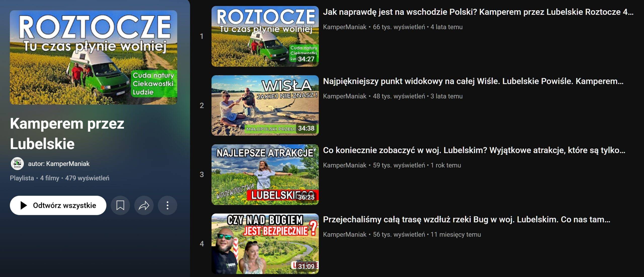
Task: Play all with Odtwórz wszystkie button
Action: 58,205
